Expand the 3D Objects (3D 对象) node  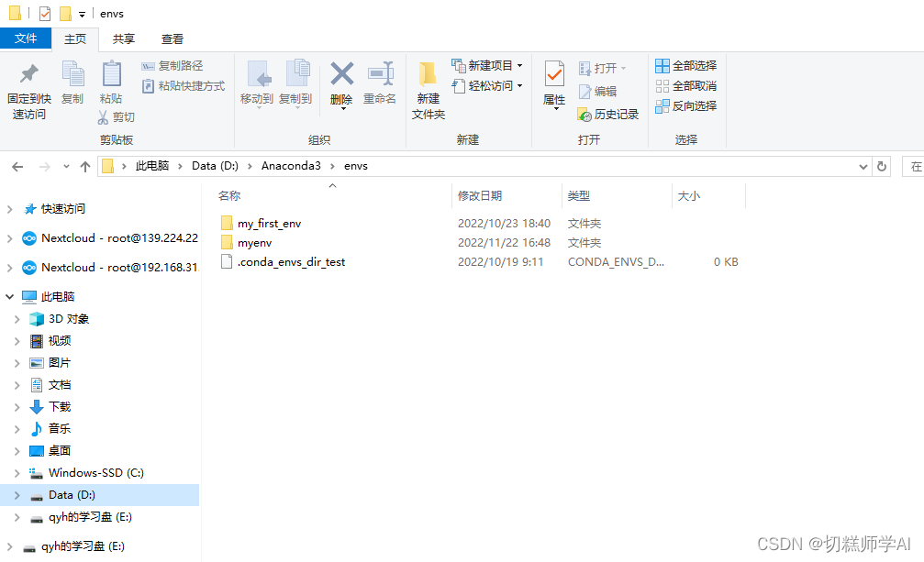pos(17,319)
